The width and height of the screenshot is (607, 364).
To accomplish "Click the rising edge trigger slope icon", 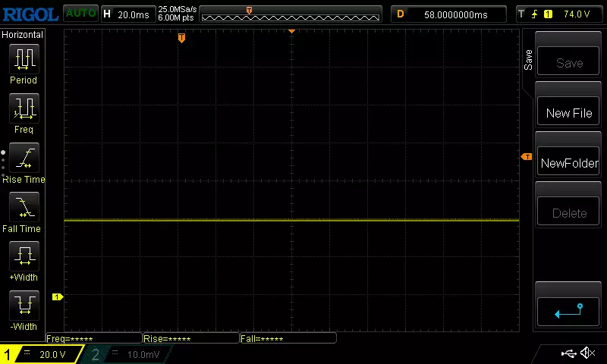I will 535,14.
